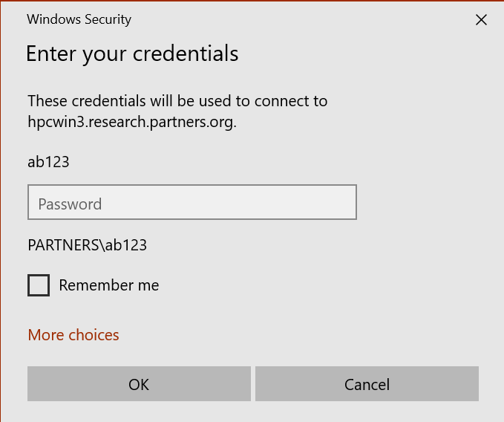This screenshot has height=422, width=504.
Task: Click the X icon at dialog corner
Action: coord(481,20)
